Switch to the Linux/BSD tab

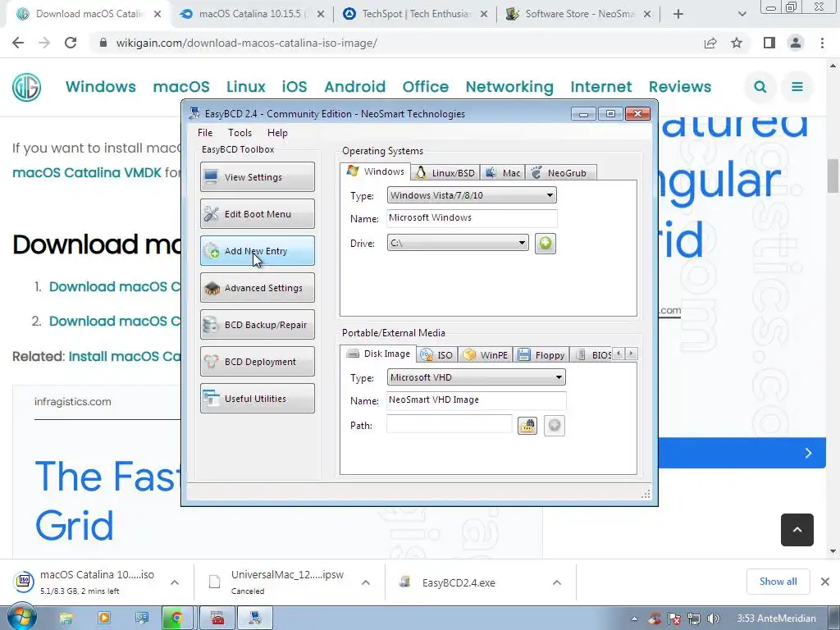(445, 173)
